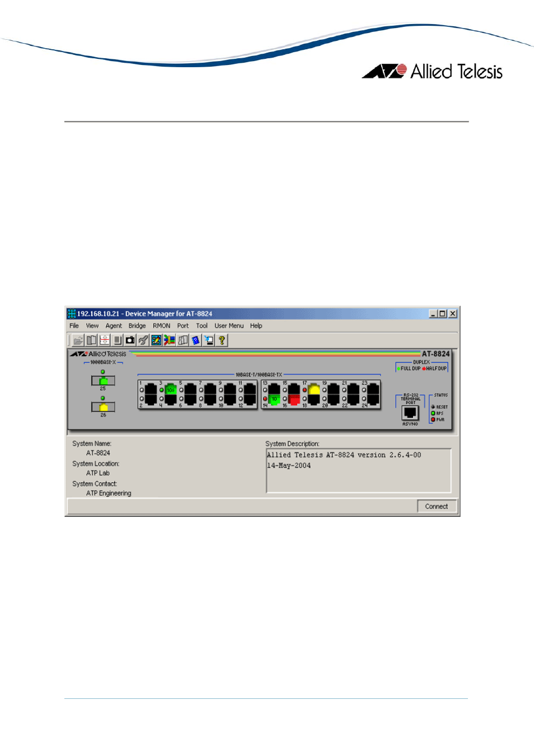Open the User Menu menu
Viewport: 534px width, 756px height.
tap(229, 325)
